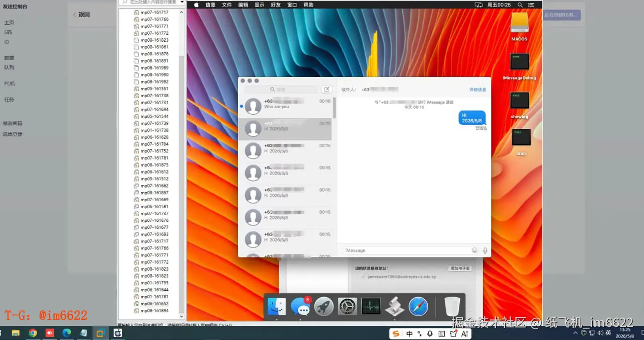Focus the Messages search field

pos(281,90)
